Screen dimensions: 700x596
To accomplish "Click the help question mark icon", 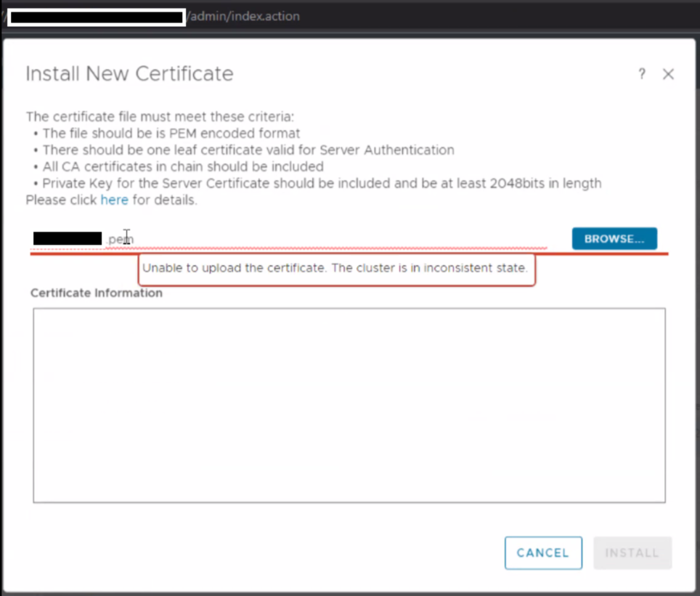I will point(642,74).
